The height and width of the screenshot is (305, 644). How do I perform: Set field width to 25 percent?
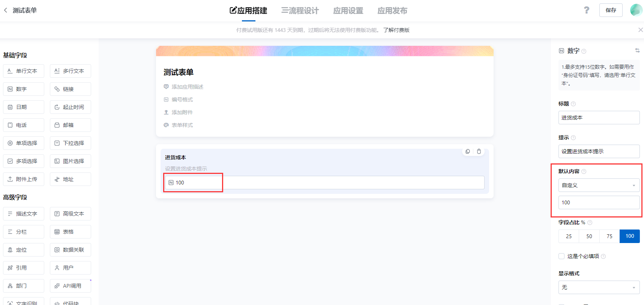[x=569, y=236]
